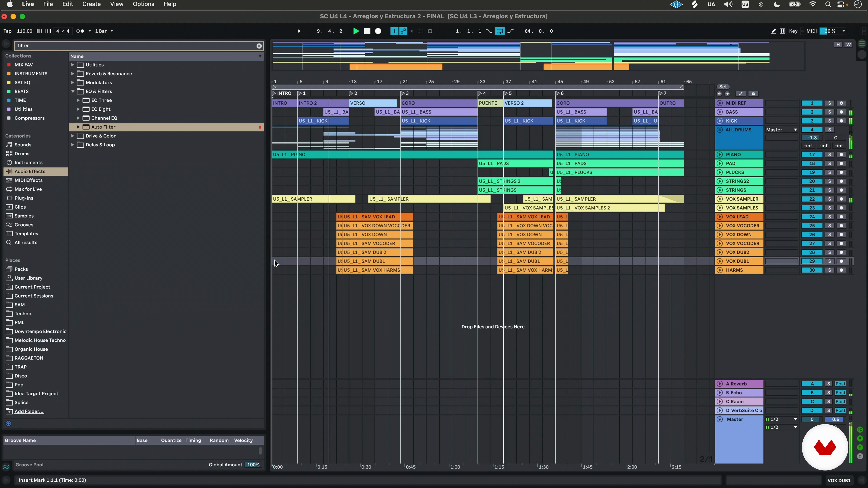Expand the Auto Filter folder

point(78,127)
